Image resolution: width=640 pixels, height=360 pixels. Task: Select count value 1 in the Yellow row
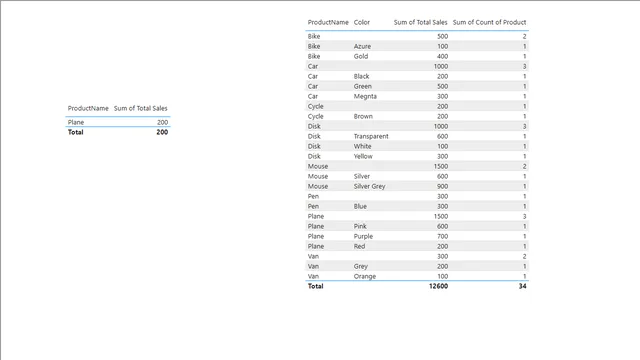pyautogui.click(x=524, y=156)
